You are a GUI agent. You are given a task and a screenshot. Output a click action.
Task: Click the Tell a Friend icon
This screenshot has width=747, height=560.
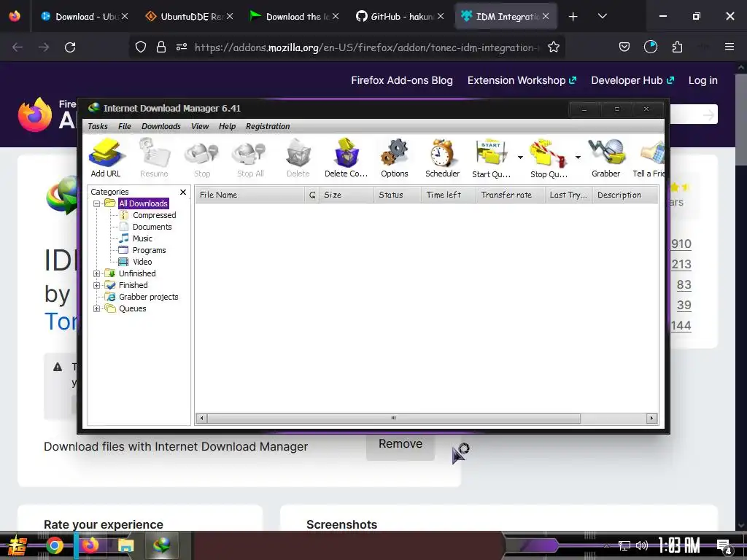click(649, 158)
